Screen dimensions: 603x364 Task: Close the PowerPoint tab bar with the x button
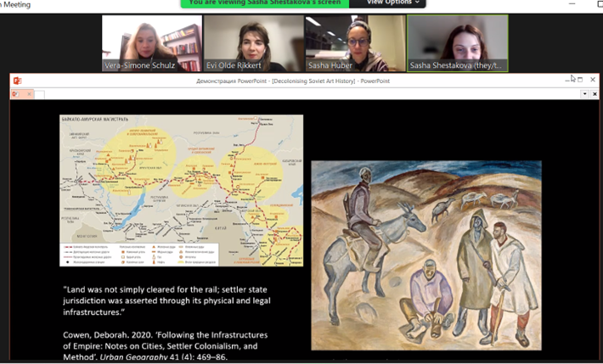click(x=595, y=94)
